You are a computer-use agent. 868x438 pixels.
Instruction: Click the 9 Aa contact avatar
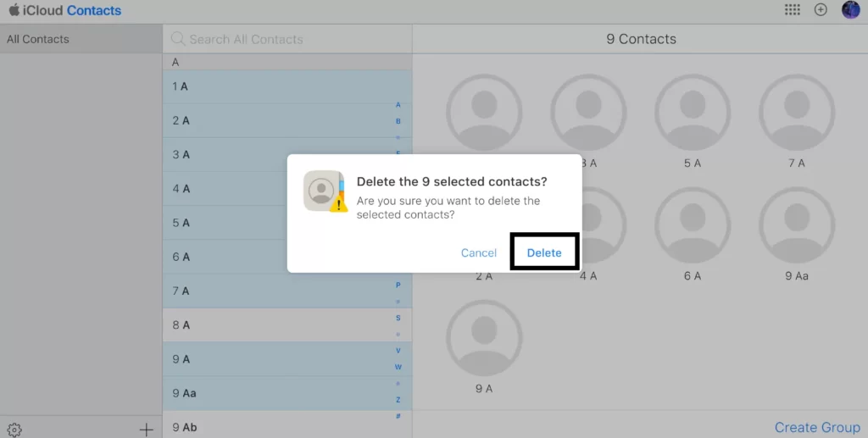click(x=797, y=225)
